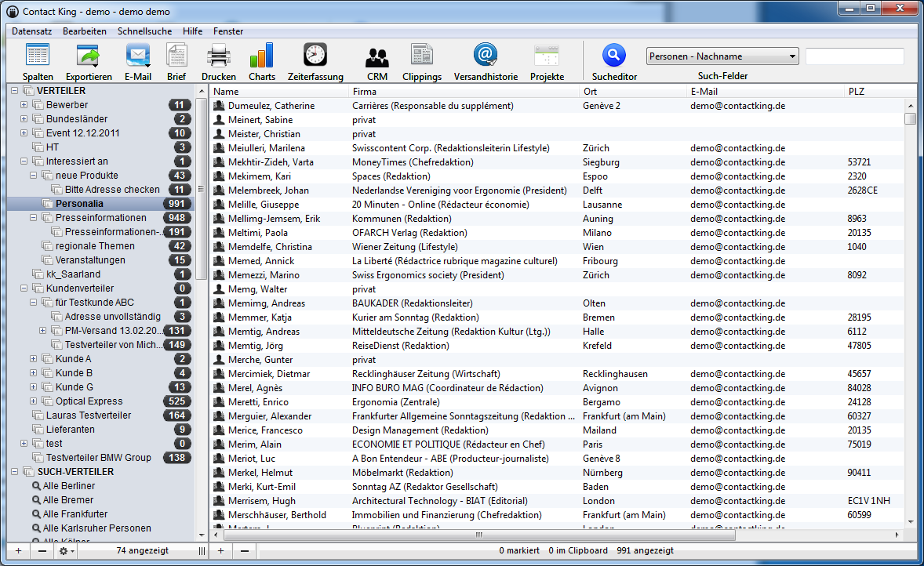Click the minus button below contact list

pos(245,550)
